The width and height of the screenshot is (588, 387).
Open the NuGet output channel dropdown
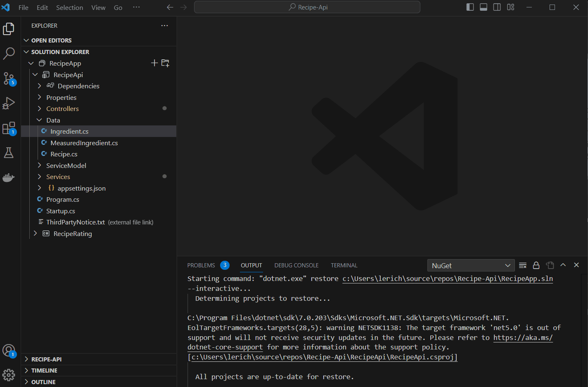click(471, 265)
